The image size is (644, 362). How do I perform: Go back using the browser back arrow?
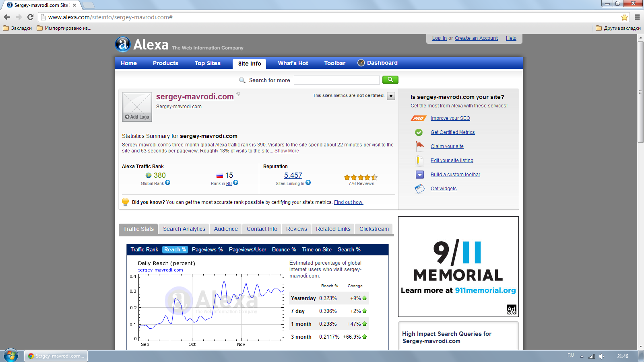click(7, 17)
